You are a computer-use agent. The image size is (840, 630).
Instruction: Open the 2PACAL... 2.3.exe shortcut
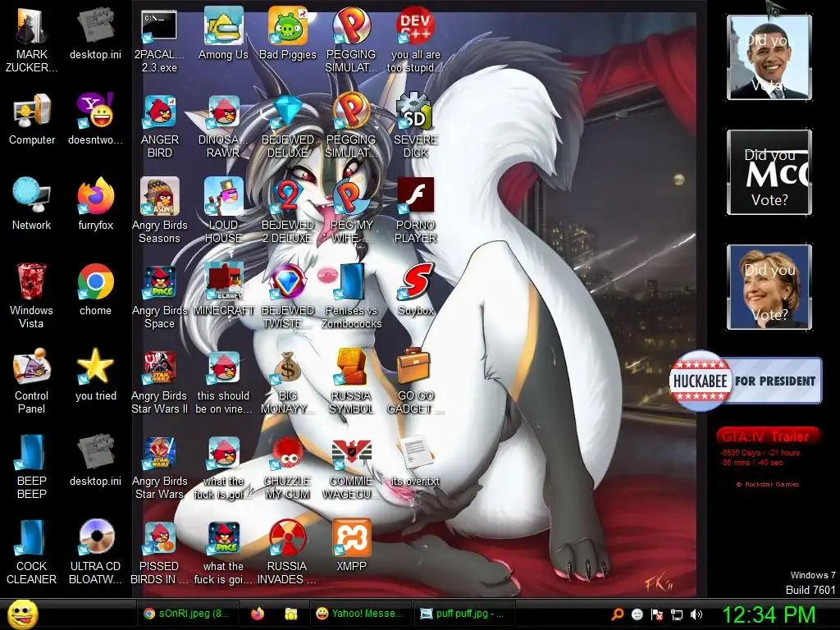point(159,39)
